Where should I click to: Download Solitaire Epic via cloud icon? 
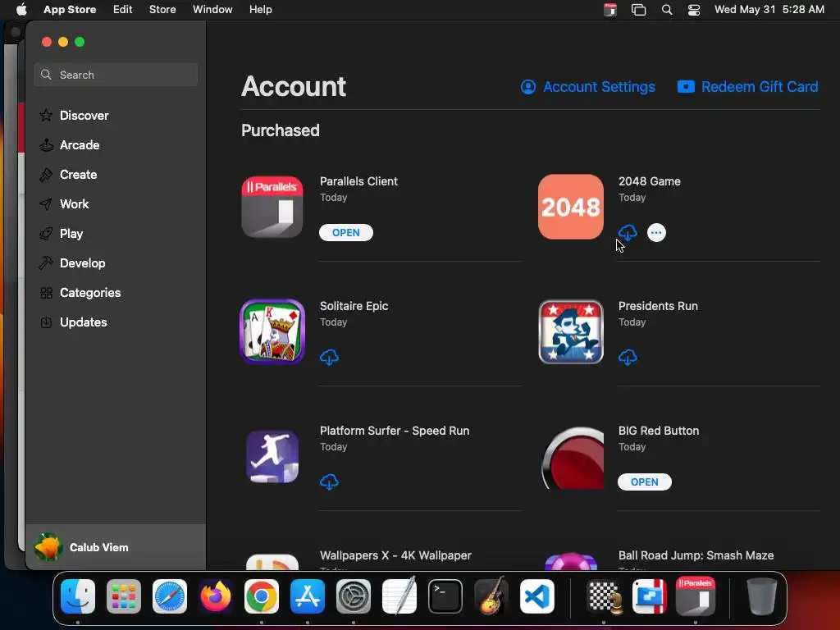point(329,357)
